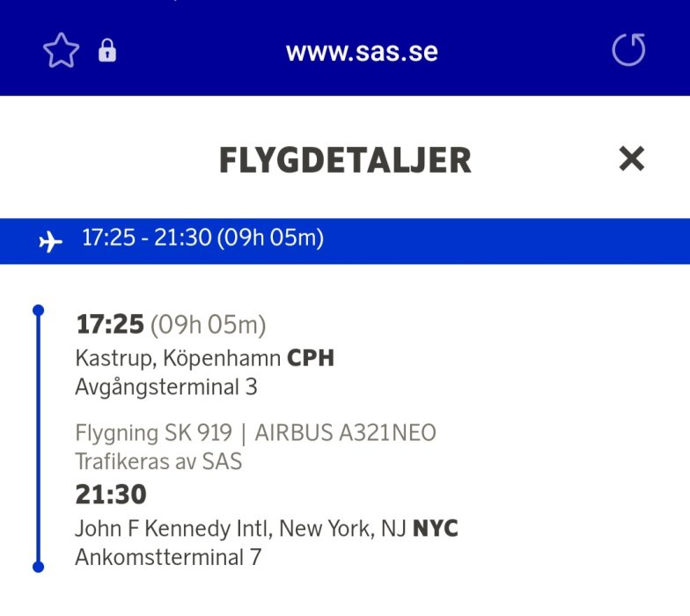Click the Flygdetaljer heading
The image size is (690, 616).
click(x=345, y=161)
